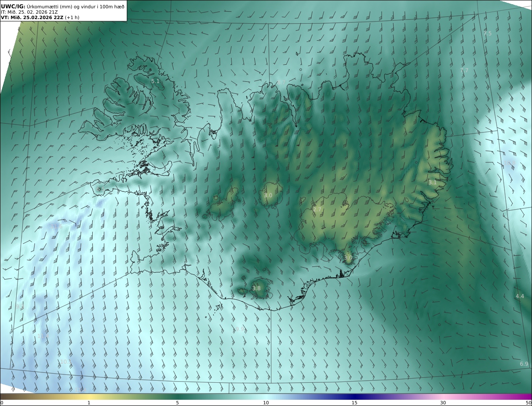Click the 6.9 value label
The height and width of the screenshot is (406, 532).
(524, 364)
